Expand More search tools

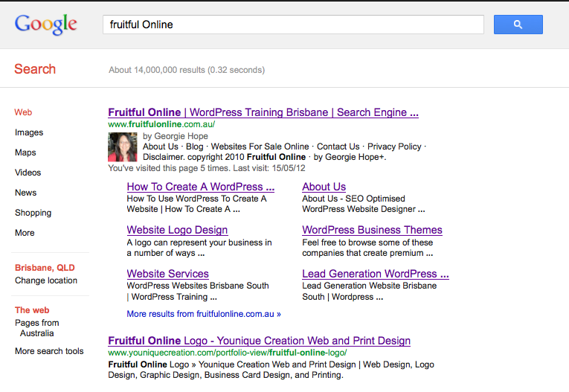(x=49, y=351)
